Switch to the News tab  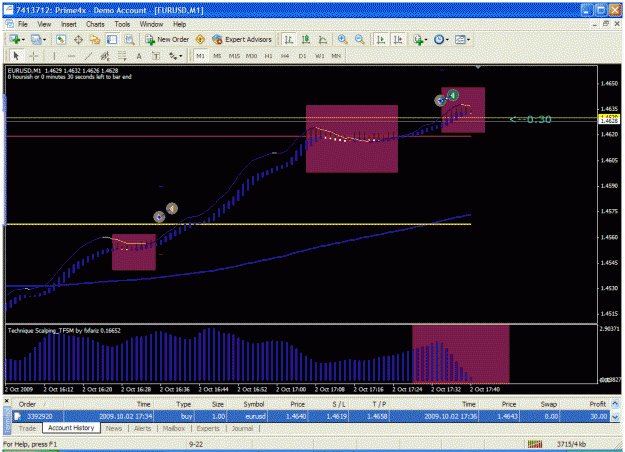[114, 428]
